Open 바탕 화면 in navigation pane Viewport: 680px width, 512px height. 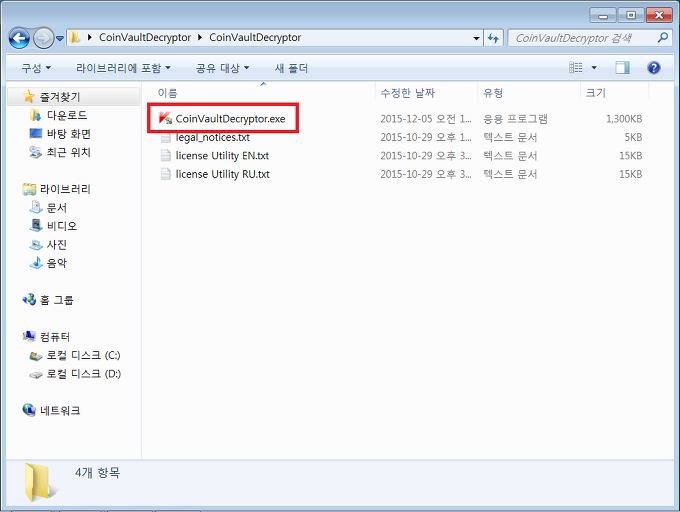point(69,134)
